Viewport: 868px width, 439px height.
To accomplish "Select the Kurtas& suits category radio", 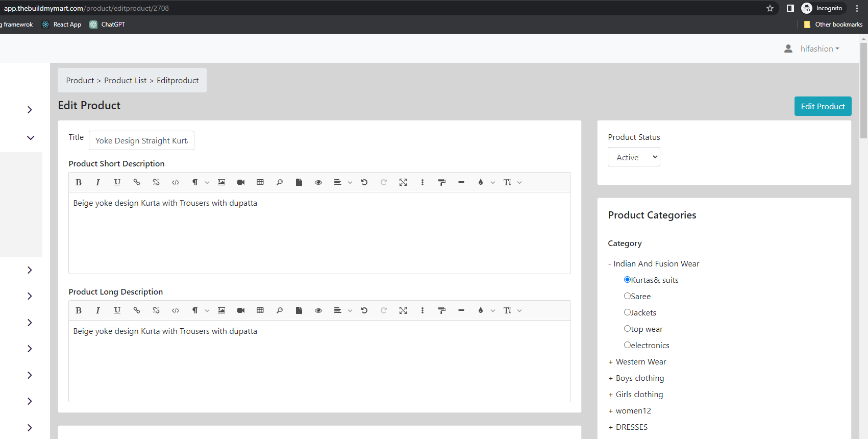I will [x=627, y=280].
